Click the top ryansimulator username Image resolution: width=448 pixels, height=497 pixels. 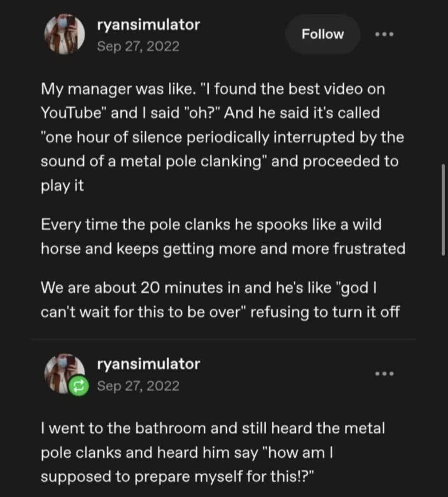[148, 25]
